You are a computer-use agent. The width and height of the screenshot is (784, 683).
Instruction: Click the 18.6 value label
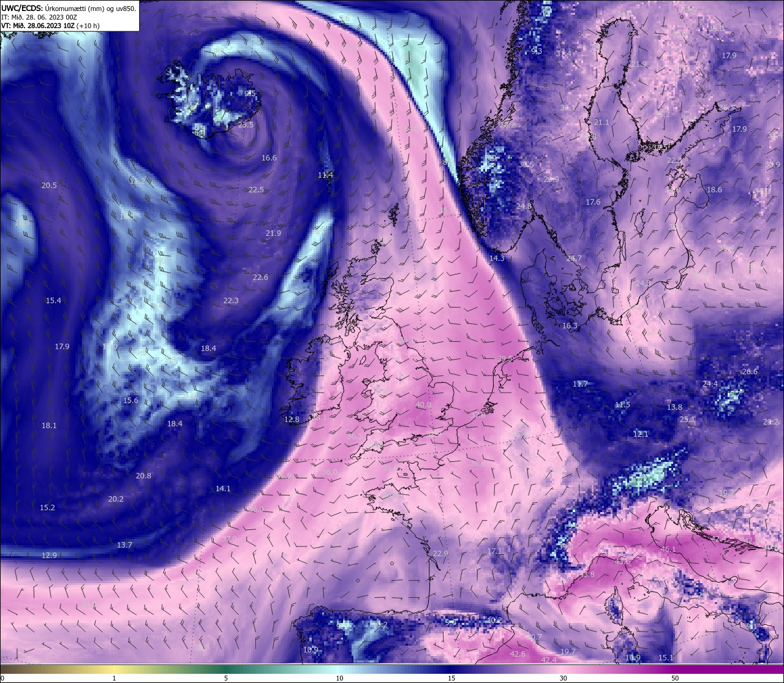click(714, 190)
